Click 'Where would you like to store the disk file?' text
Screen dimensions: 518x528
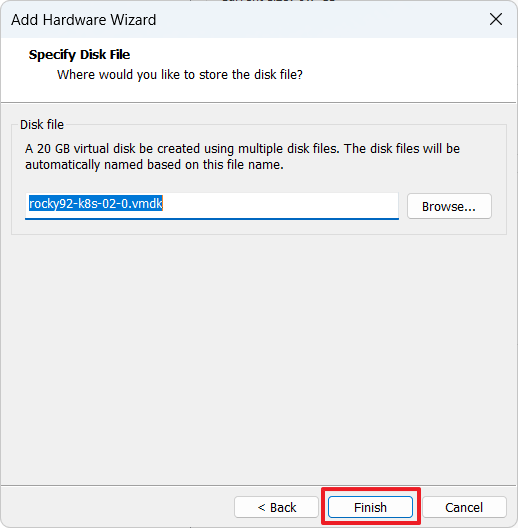pos(180,74)
